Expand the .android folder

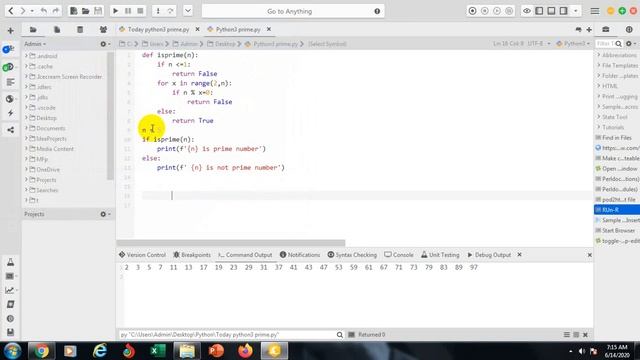pyautogui.click(x=27, y=56)
